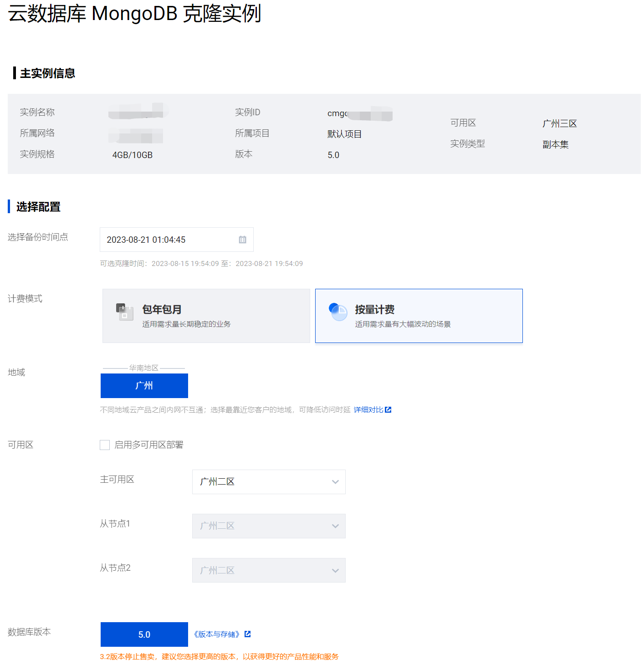Select 按量计费 billing mode

coord(419,316)
